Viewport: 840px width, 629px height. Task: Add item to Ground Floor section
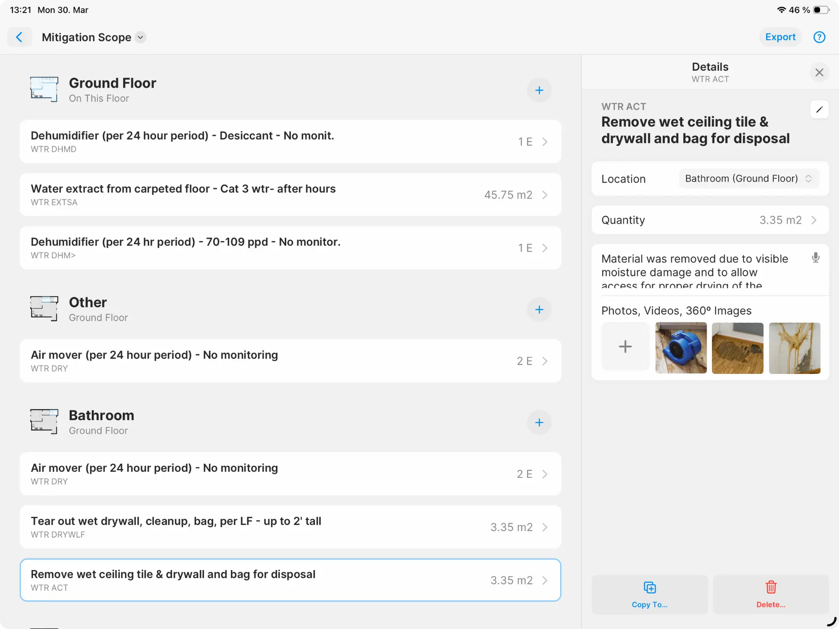coord(539,90)
